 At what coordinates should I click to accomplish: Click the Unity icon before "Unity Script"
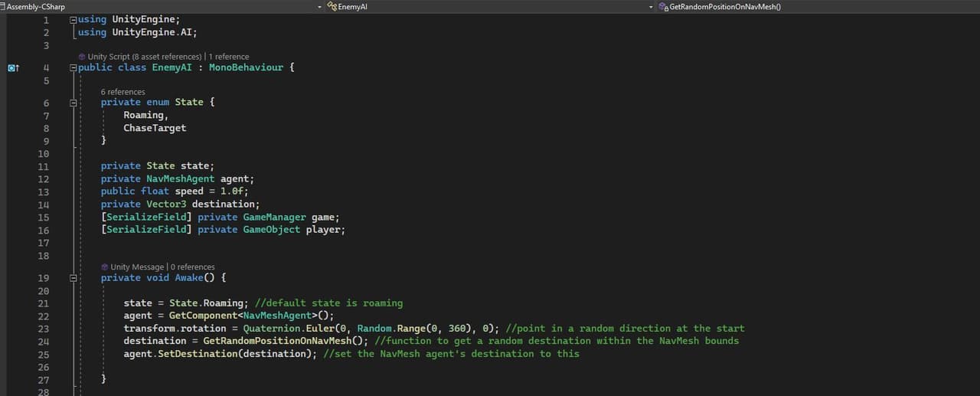click(82, 57)
